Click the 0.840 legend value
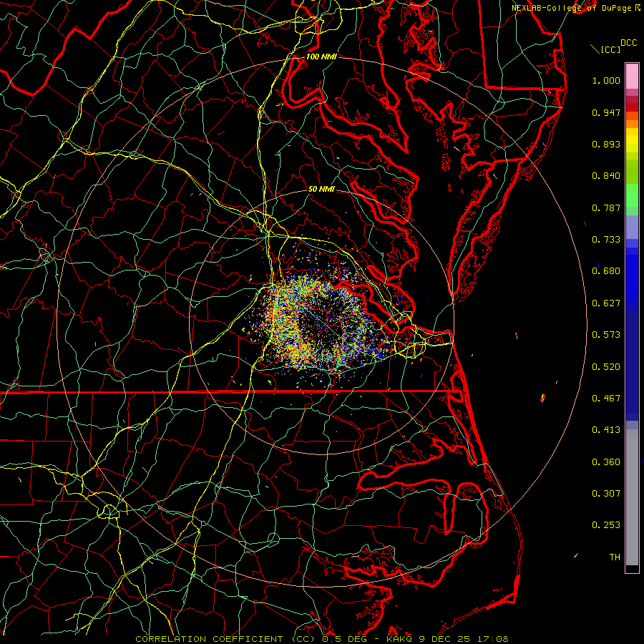This screenshot has height=644, width=644. [606, 176]
